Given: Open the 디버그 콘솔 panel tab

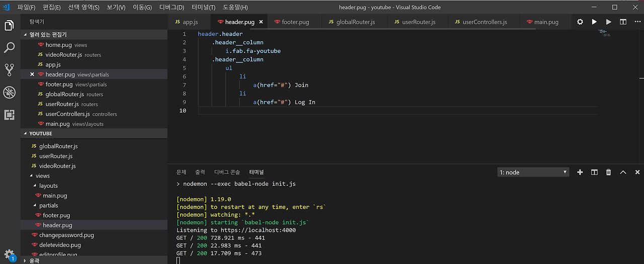Looking at the screenshot, I should coord(227,172).
